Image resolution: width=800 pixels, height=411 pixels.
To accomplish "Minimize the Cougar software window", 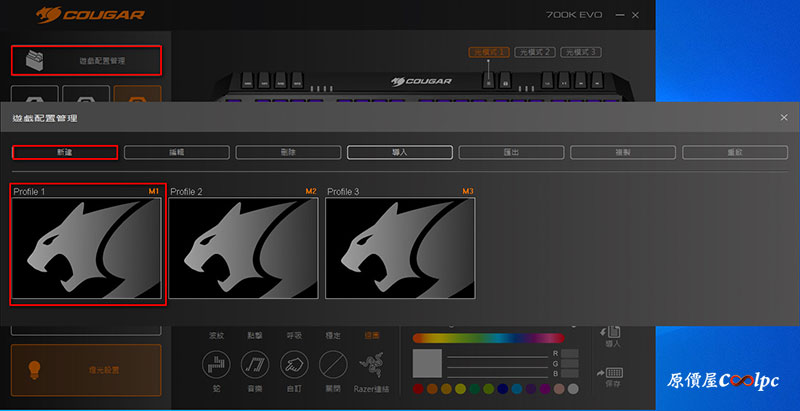I will [620, 15].
